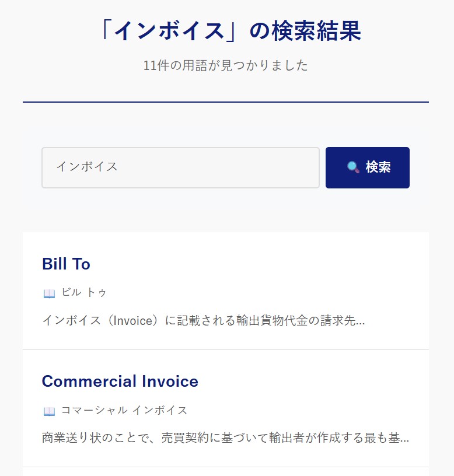
Task: Click the インボイス query text inside search box
Action: pos(87,167)
